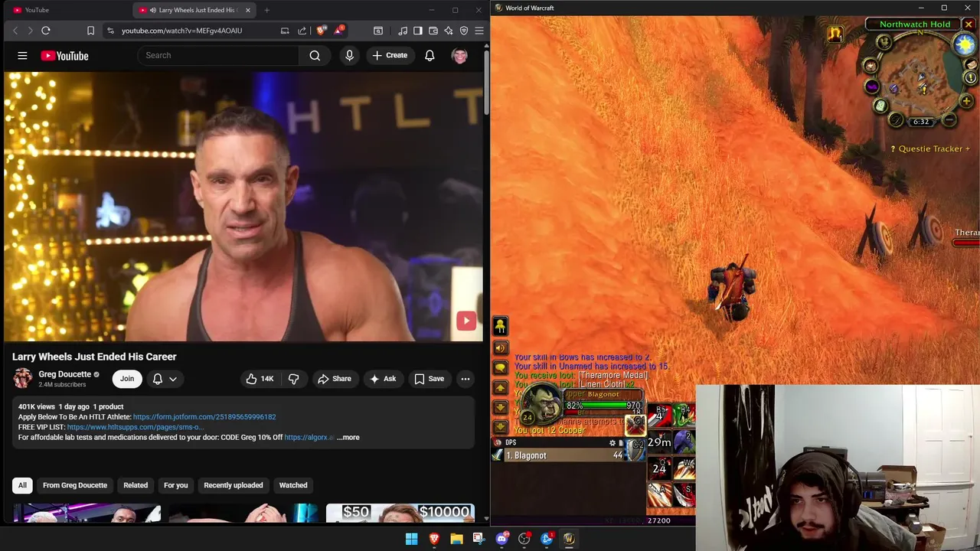Like the video with 14K thumbs up
The height and width of the screenshot is (551, 980).
coord(260,379)
